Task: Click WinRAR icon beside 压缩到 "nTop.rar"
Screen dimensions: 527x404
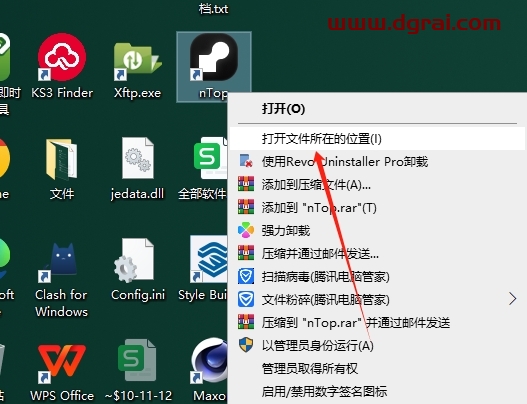Action: (246, 322)
